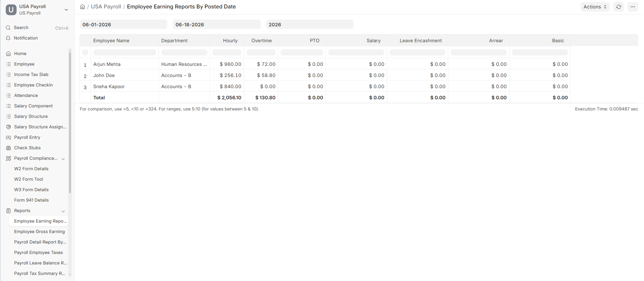Image resolution: width=644 pixels, height=281 pixels.
Task: Open the Actions dropdown
Action: [x=595, y=7]
